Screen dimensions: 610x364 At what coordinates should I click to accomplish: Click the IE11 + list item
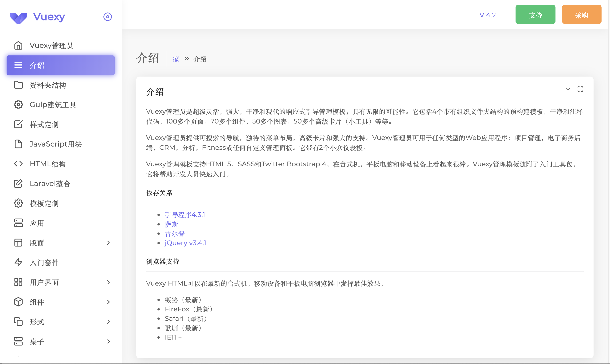pyautogui.click(x=173, y=337)
